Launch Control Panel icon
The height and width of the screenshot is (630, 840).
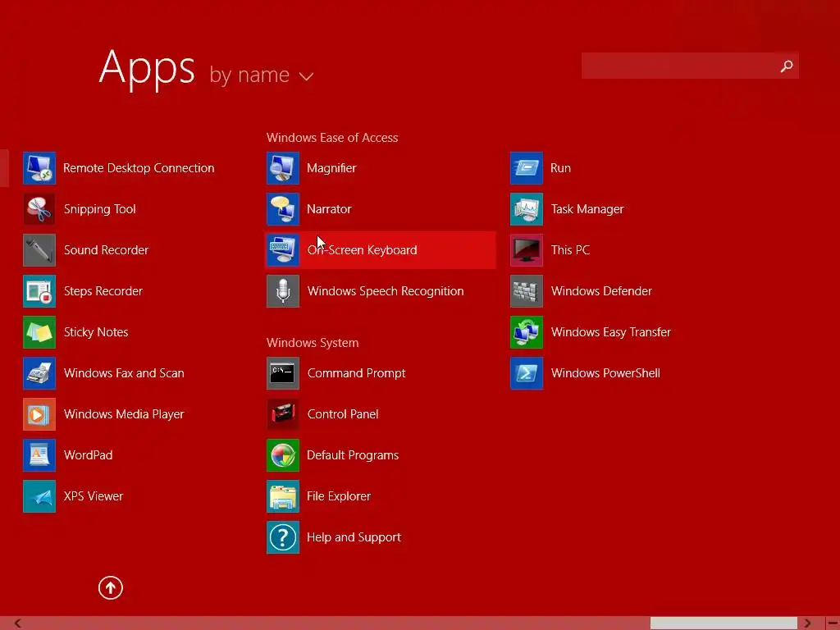pos(283,414)
